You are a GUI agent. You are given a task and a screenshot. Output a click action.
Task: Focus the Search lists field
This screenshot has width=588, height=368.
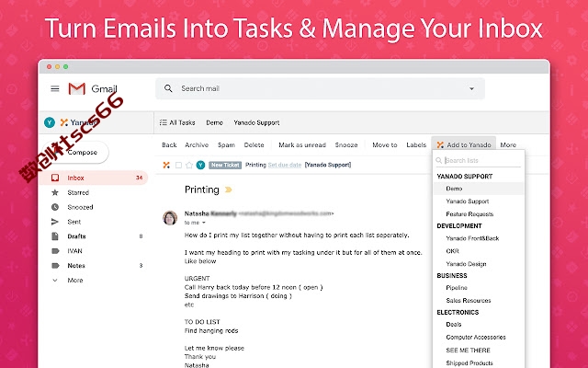479,160
